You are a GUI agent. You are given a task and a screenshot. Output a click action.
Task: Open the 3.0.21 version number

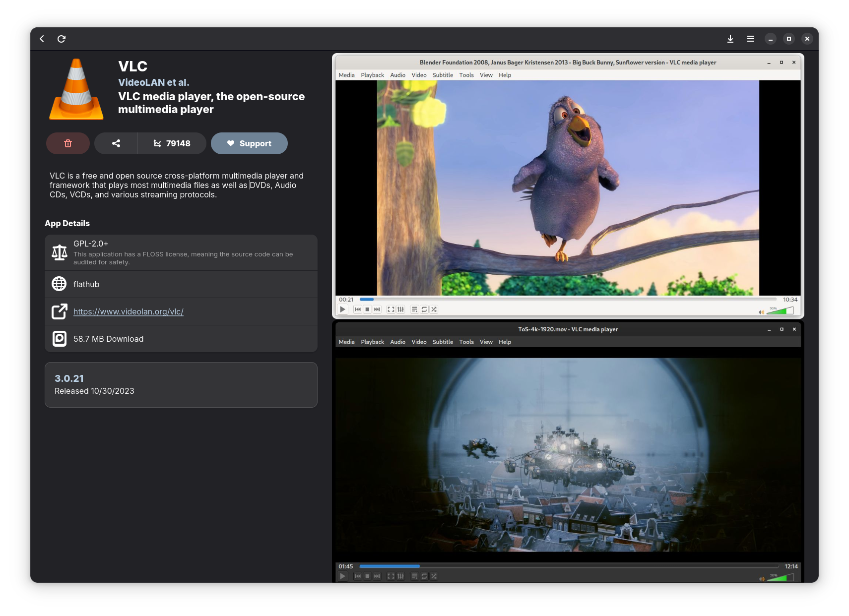69,378
